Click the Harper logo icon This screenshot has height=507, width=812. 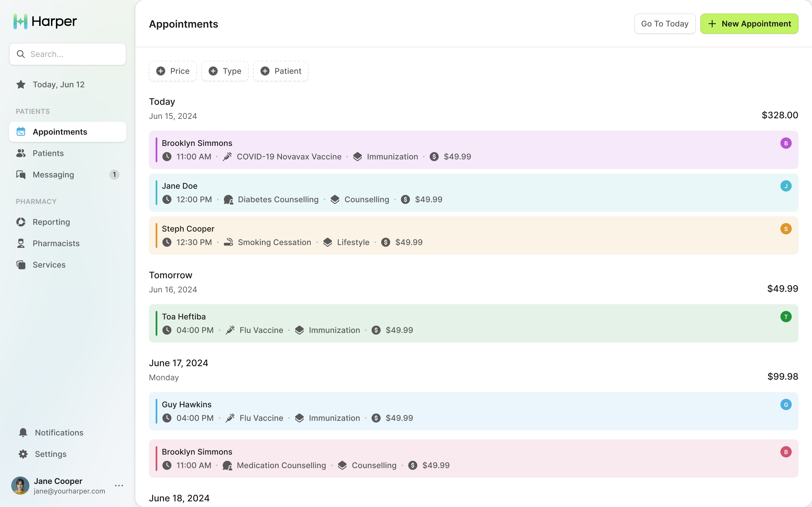tap(21, 21)
